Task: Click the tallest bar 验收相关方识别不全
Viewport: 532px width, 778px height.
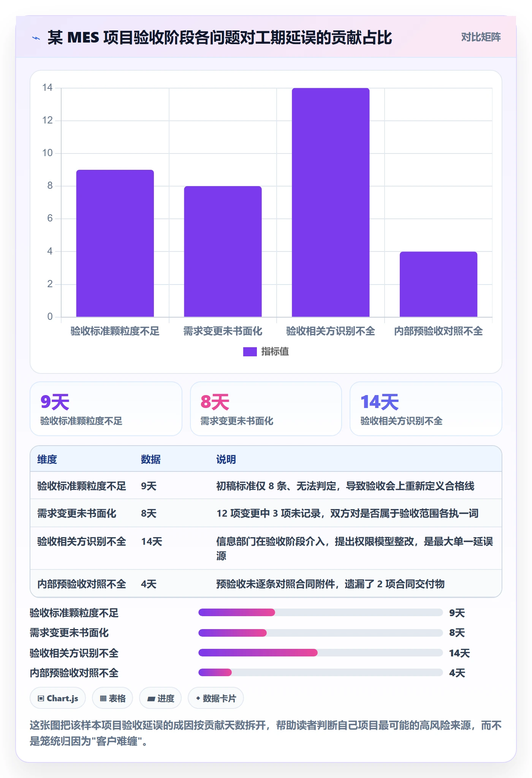Action: point(331,202)
